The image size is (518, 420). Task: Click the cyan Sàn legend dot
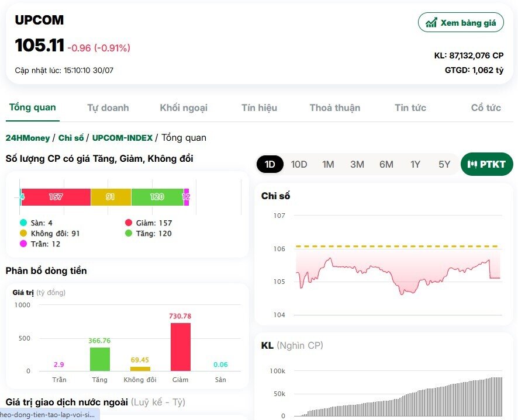point(23,223)
